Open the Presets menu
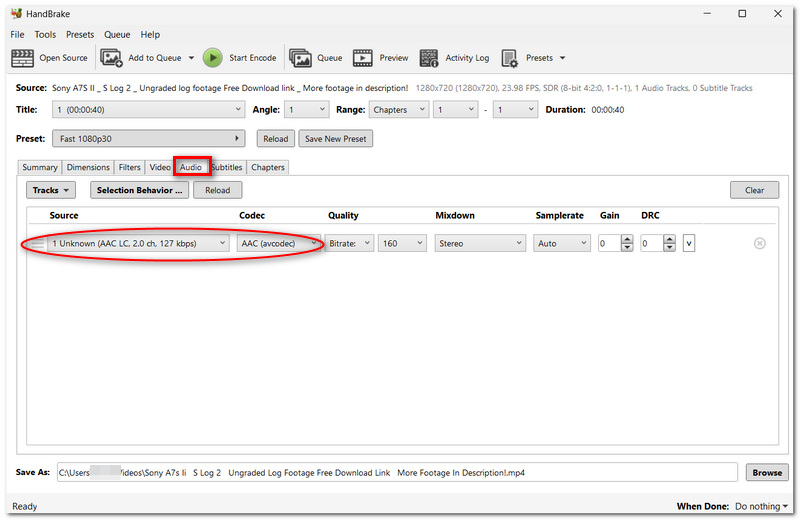Screen dimensions: 800x520 click(x=80, y=35)
